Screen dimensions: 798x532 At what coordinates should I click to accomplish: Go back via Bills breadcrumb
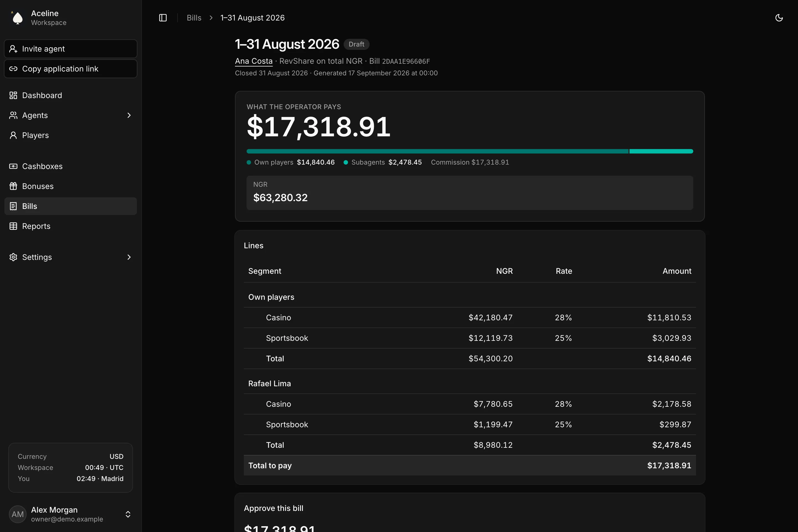click(x=194, y=18)
